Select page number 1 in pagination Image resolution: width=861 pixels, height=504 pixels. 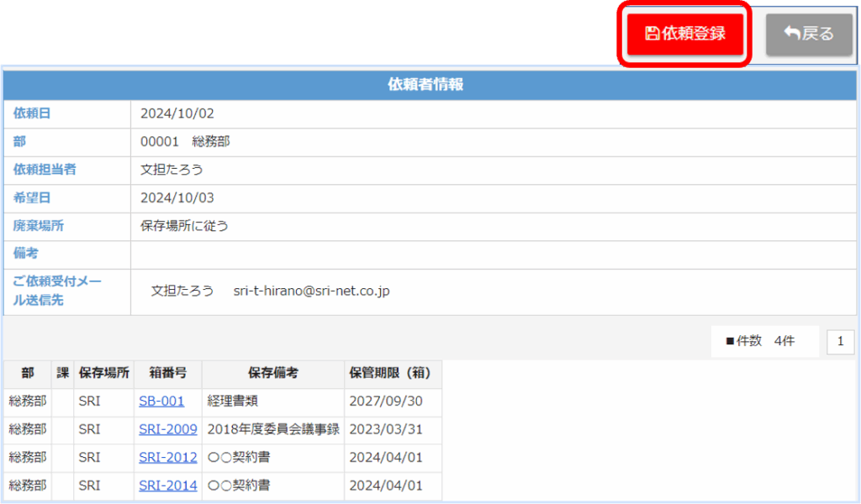(840, 341)
